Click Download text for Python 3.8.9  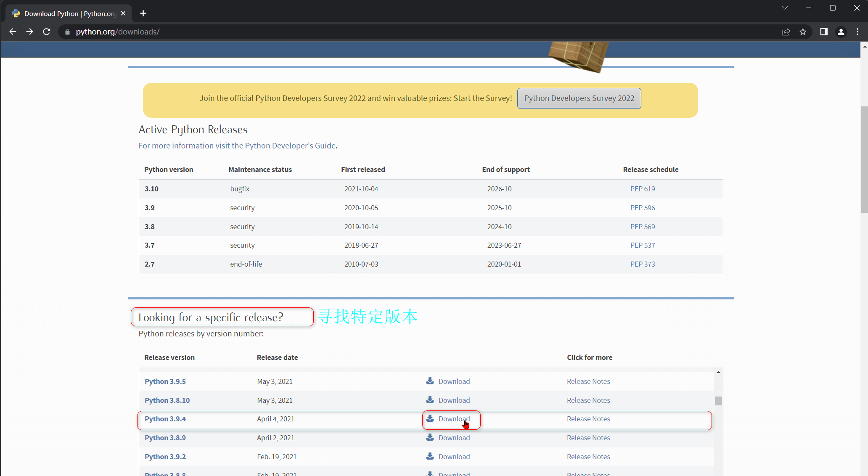coord(454,438)
